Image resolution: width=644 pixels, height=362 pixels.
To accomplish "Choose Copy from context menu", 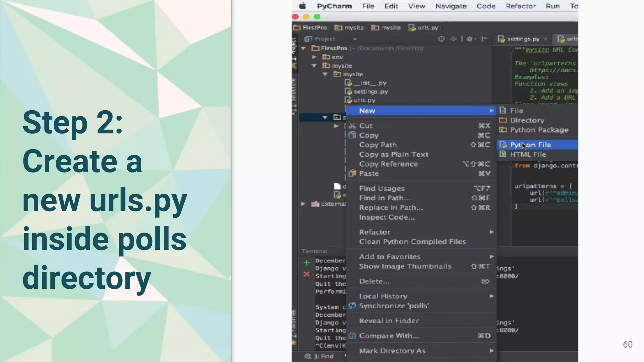I will (x=421, y=135).
